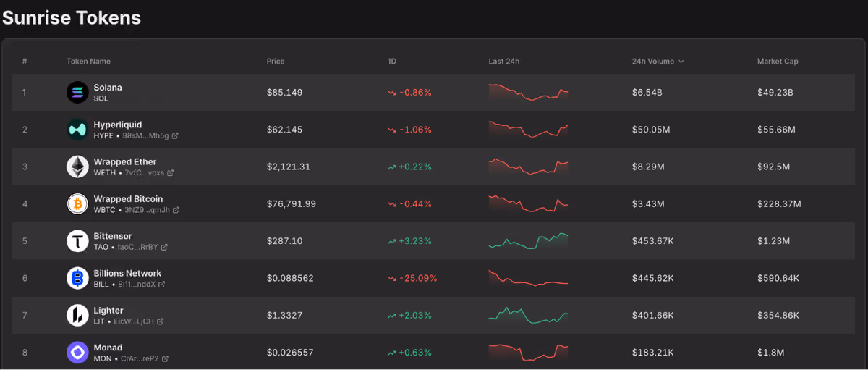Click the Hyperliquid 24h sparkline chart
This screenshot has height=370, width=868.
click(528, 130)
